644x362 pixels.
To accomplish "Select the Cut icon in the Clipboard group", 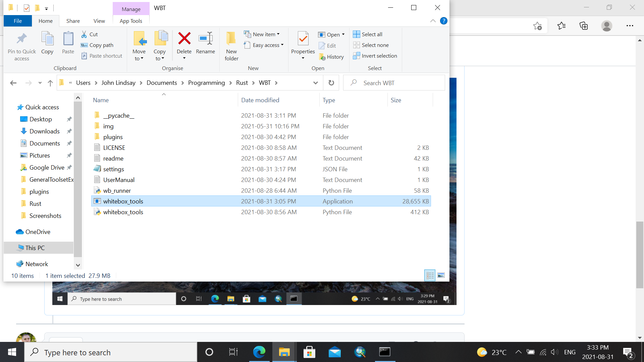I will [90, 34].
